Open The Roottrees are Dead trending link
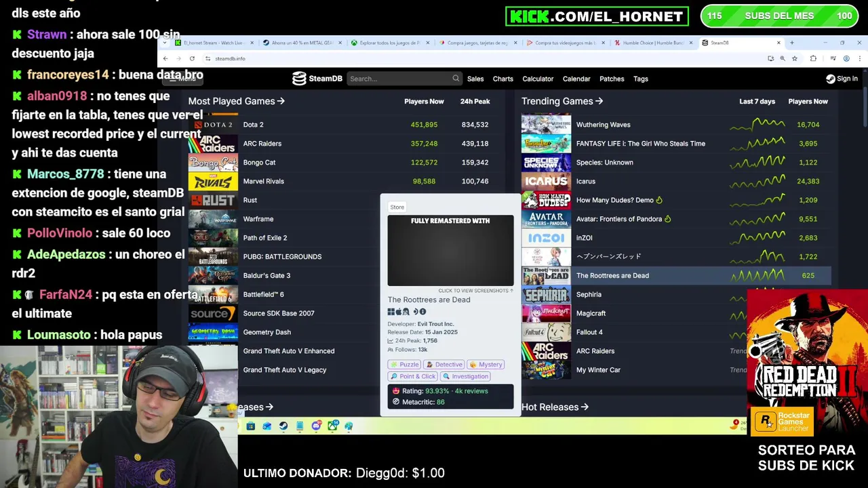The height and width of the screenshot is (488, 868). coord(612,276)
